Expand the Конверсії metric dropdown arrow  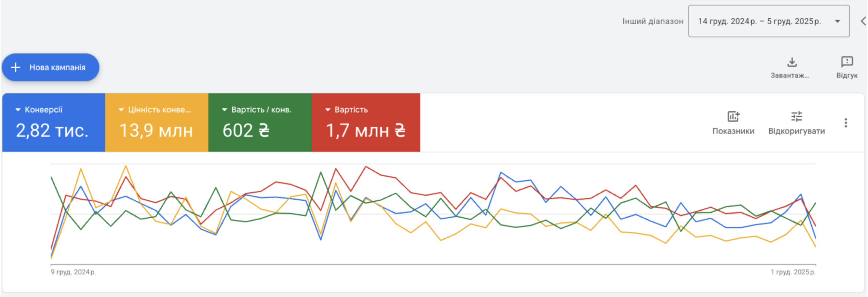point(18,110)
